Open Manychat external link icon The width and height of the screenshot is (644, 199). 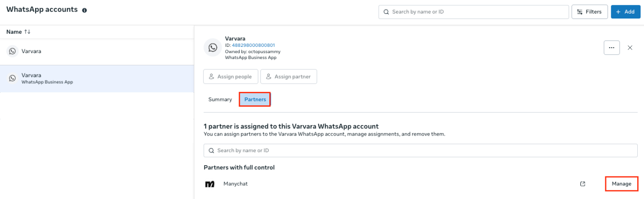(583, 184)
